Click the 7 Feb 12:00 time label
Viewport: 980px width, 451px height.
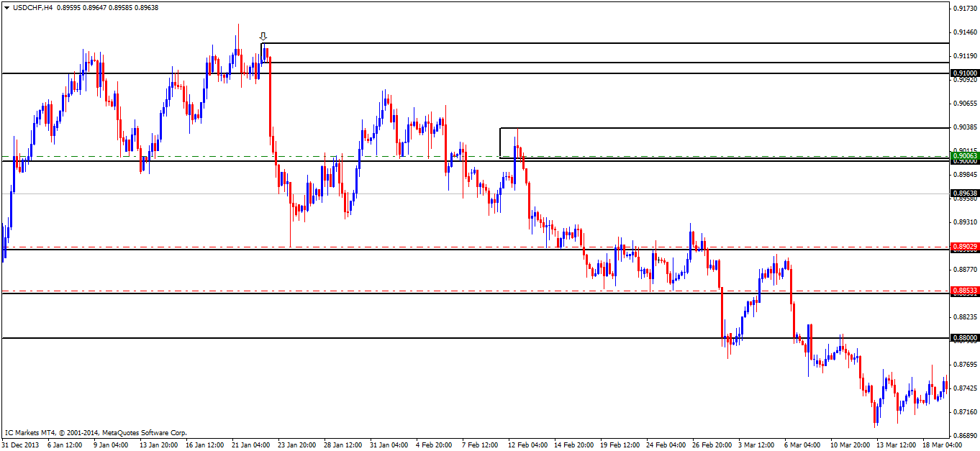[x=481, y=445]
